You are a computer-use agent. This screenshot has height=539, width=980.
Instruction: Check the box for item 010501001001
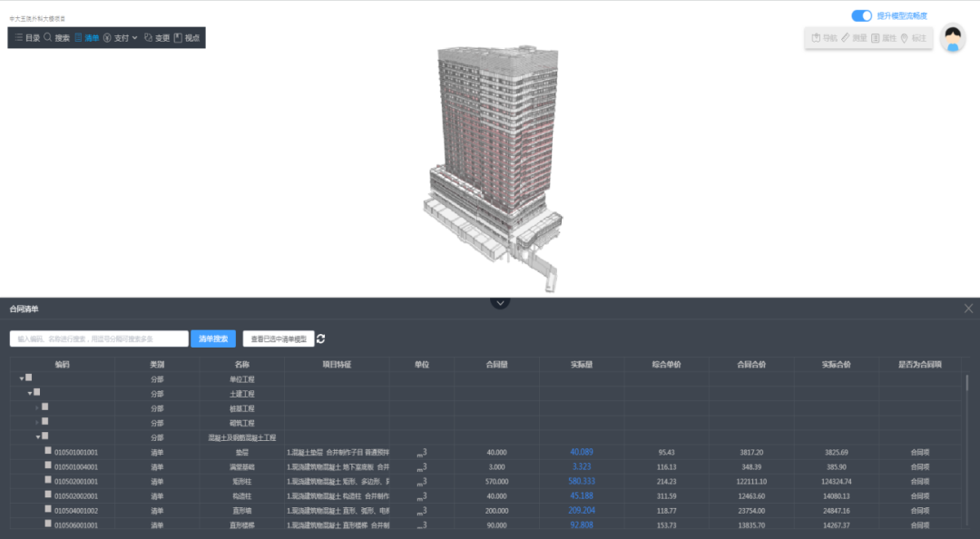(x=48, y=451)
